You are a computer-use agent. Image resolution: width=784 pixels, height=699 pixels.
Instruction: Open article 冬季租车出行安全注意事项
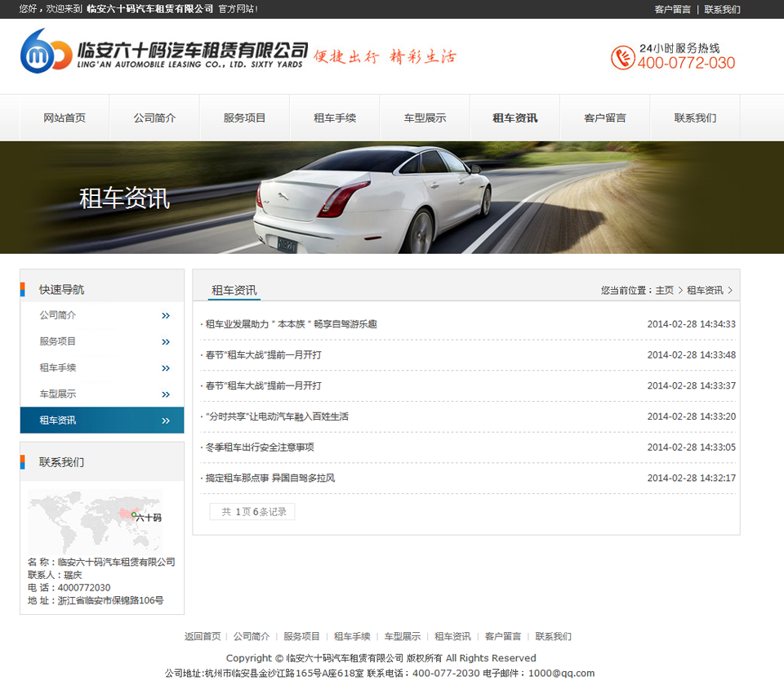[x=260, y=447]
